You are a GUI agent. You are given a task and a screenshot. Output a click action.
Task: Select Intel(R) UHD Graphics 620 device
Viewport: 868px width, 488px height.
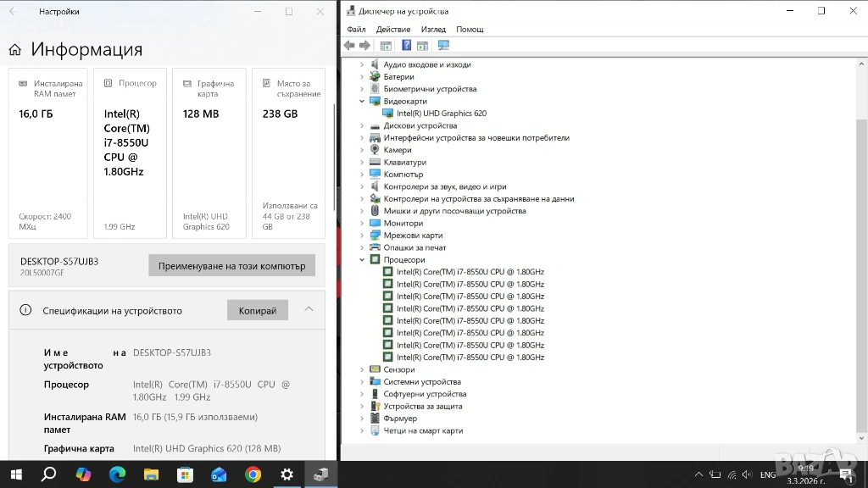click(x=441, y=114)
